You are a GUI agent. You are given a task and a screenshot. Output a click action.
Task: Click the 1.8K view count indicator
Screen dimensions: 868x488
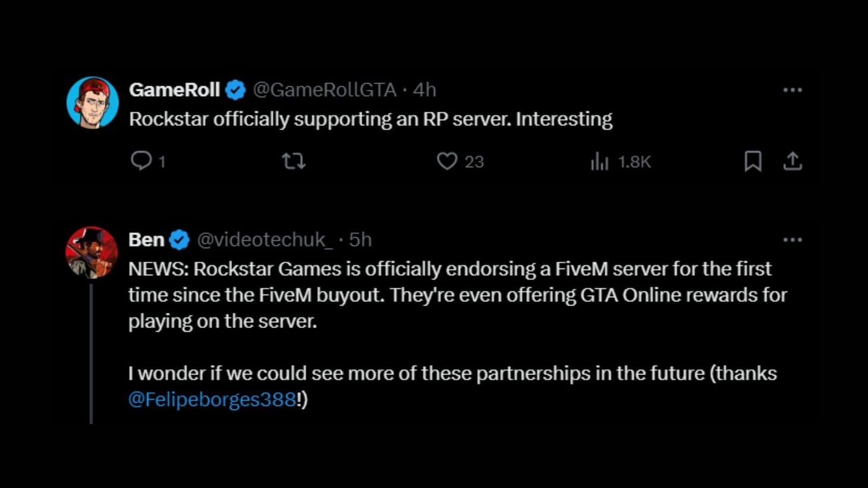tap(634, 161)
